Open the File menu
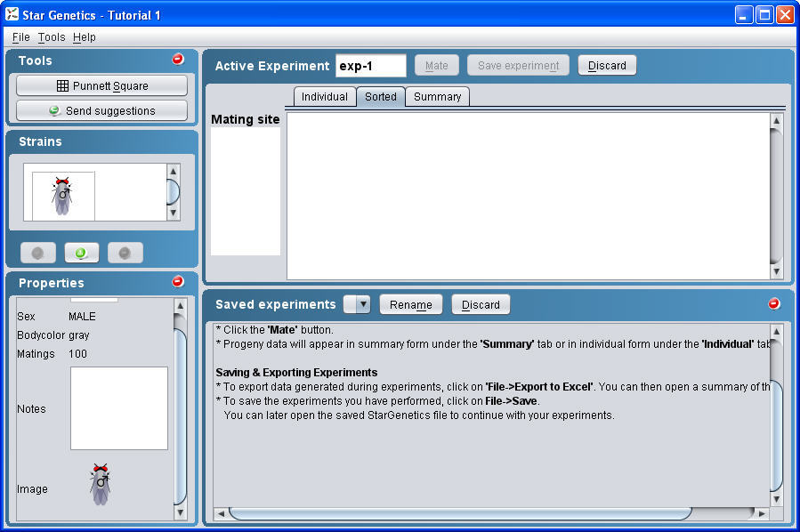Viewport: 800px width, 532px height. [21, 37]
